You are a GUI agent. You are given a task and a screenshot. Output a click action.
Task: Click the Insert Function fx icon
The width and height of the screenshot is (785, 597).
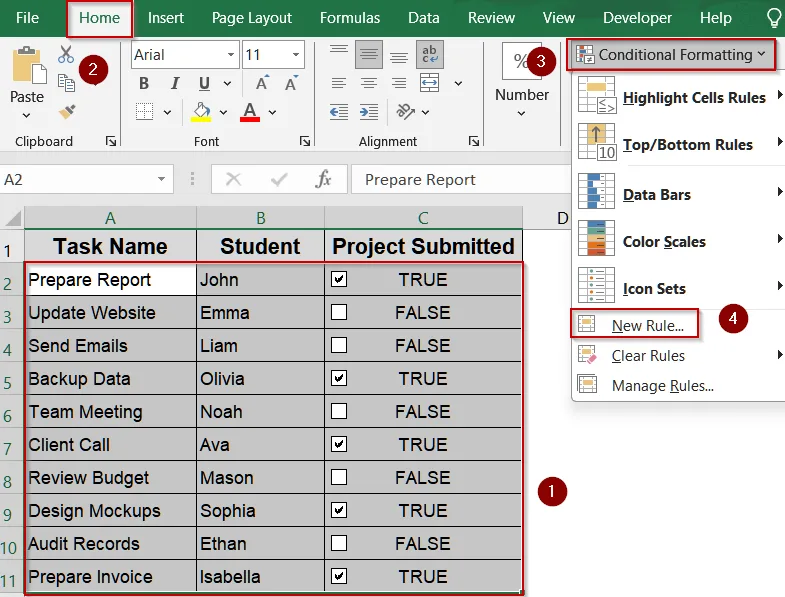[323, 179]
